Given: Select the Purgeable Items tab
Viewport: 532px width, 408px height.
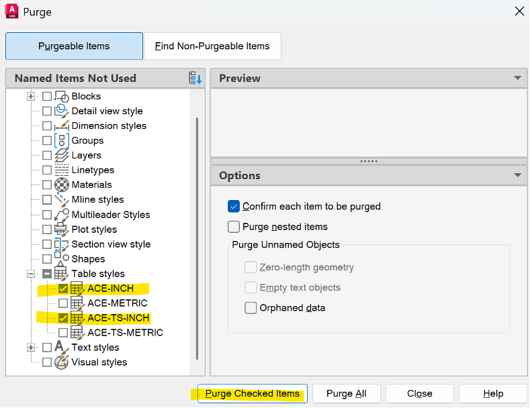Looking at the screenshot, I should (74, 46).
